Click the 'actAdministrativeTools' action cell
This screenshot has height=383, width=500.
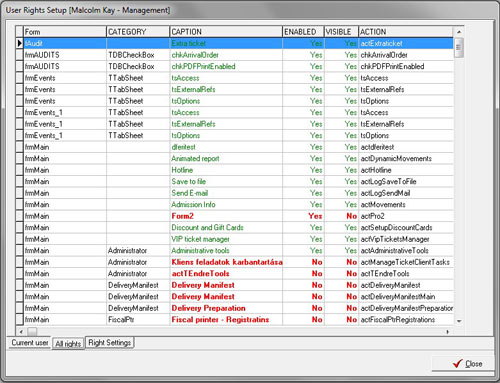coord(406,250)
